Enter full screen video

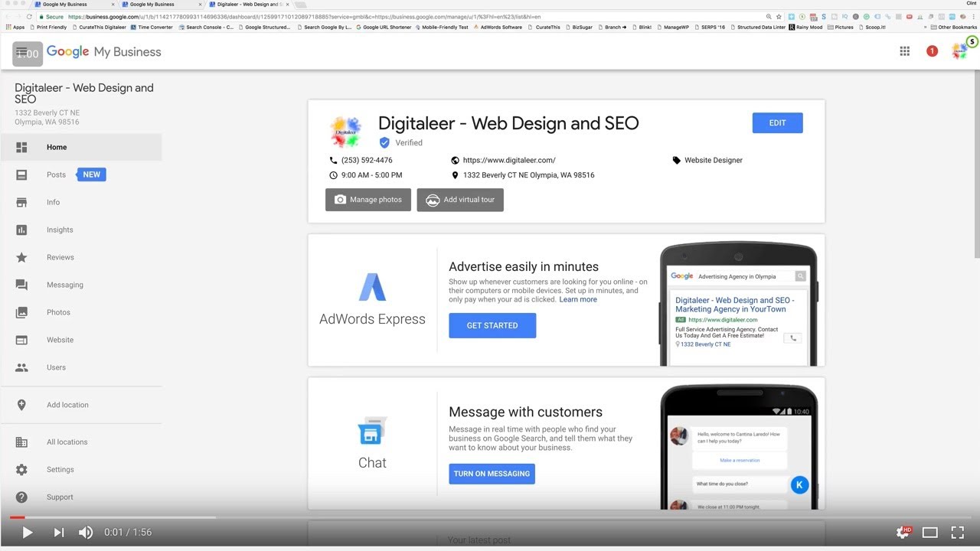pyautogui.click(x=958, y=533)
